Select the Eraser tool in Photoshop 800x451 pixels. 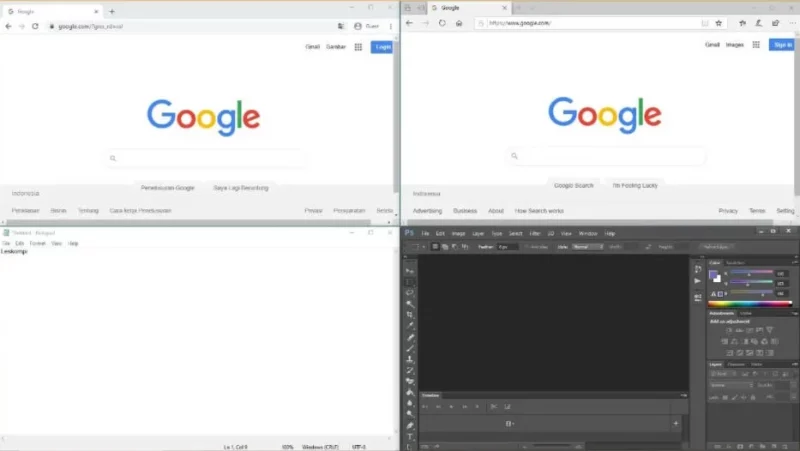tap(410, 381)
